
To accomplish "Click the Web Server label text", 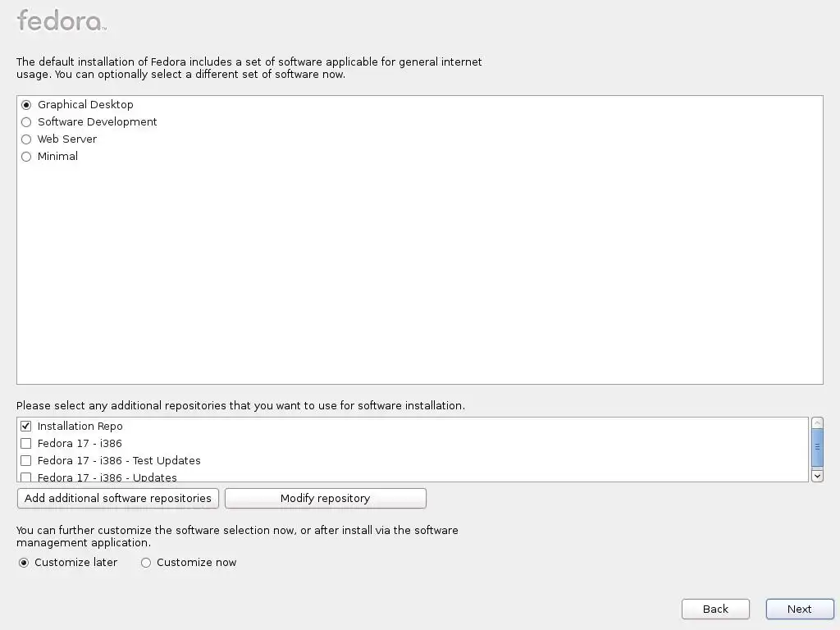I will tap(67, 139).
